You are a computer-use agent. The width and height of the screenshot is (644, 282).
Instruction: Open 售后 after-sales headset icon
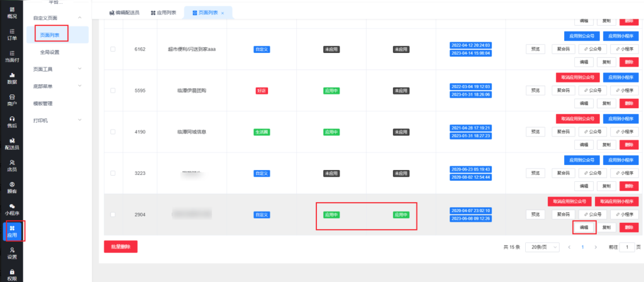[x=11, y=121]
